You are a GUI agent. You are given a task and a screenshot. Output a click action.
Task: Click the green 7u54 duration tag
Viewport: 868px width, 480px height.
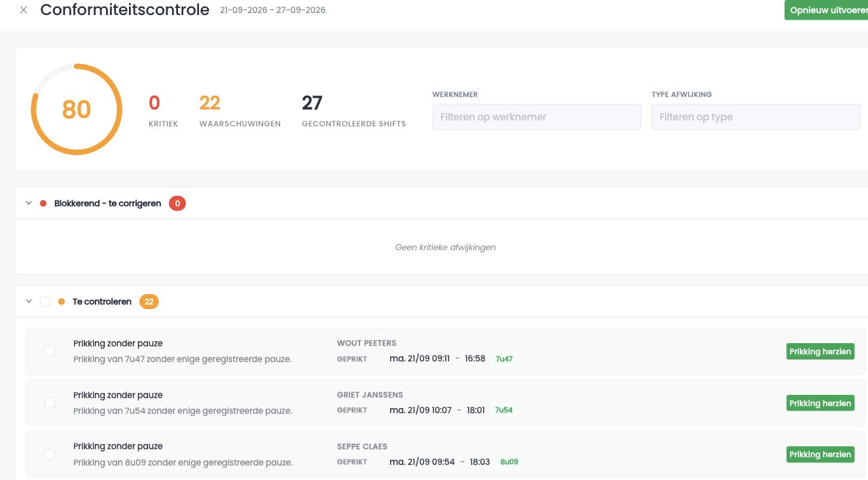pos(504,411)
